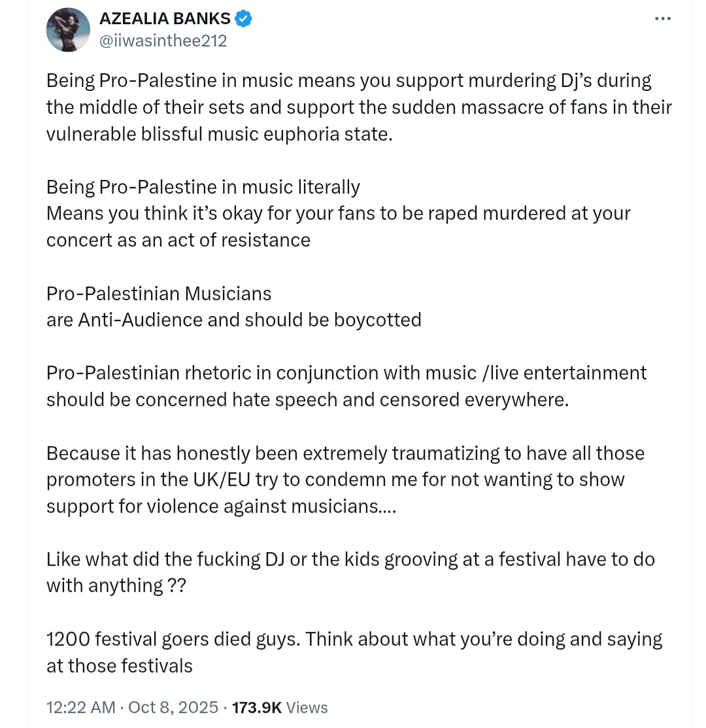Click the first paragraph mentioning murdering Dj's
The height and width of the screenshot is (728, 706).
pyautogui.click(x=359, y=107)
